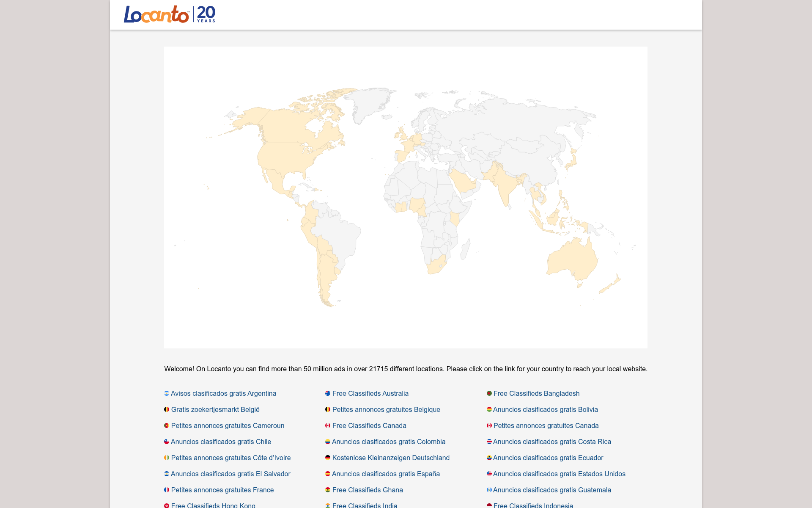The height and width of the screenshot is (508, 812).
Task: Open Gratis zoekertjesmarkt België link
Action: 215,409
